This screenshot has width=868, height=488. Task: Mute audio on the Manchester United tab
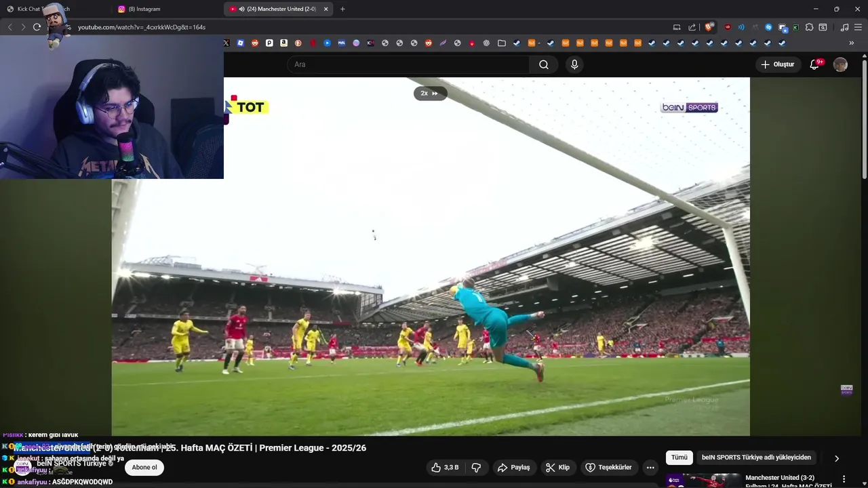(242, 9)
